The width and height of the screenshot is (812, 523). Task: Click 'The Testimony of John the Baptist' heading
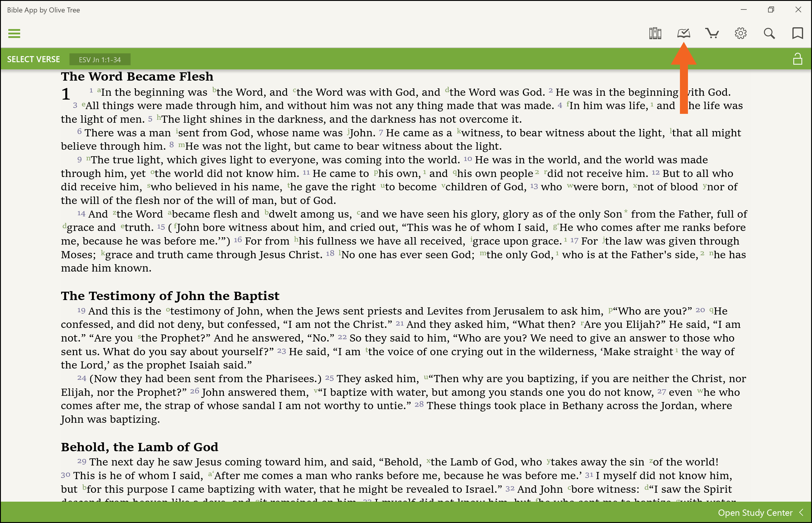point(170,296)
